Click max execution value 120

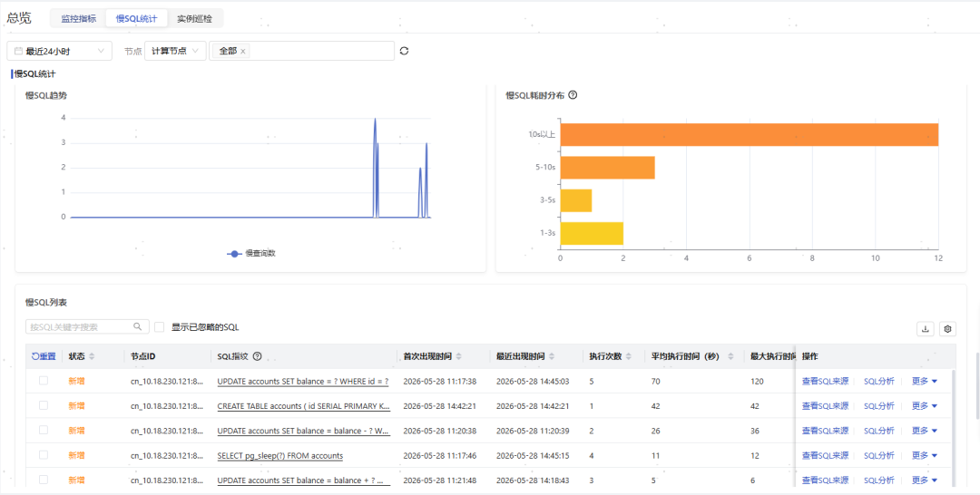tap(757, 381)
